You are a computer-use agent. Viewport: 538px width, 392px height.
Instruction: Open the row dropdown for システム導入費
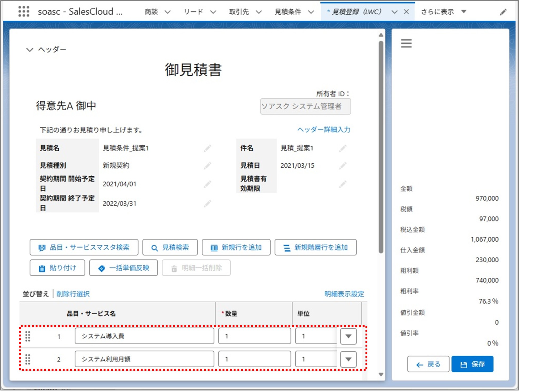[348, 336]
